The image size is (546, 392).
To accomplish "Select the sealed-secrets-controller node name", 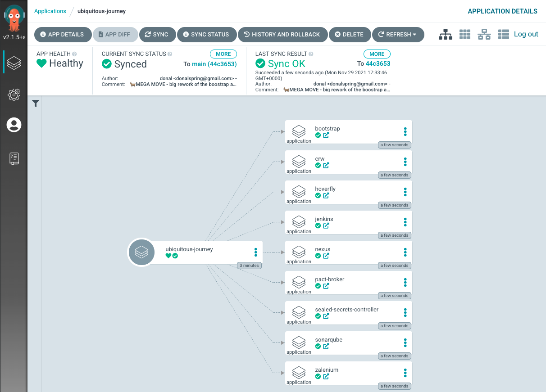I will click(x=347, y=310).
